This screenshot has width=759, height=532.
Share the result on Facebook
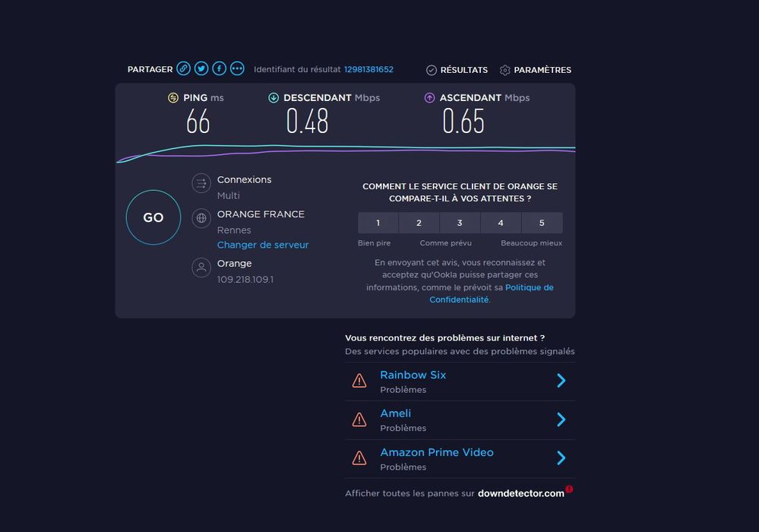point(220,68)
